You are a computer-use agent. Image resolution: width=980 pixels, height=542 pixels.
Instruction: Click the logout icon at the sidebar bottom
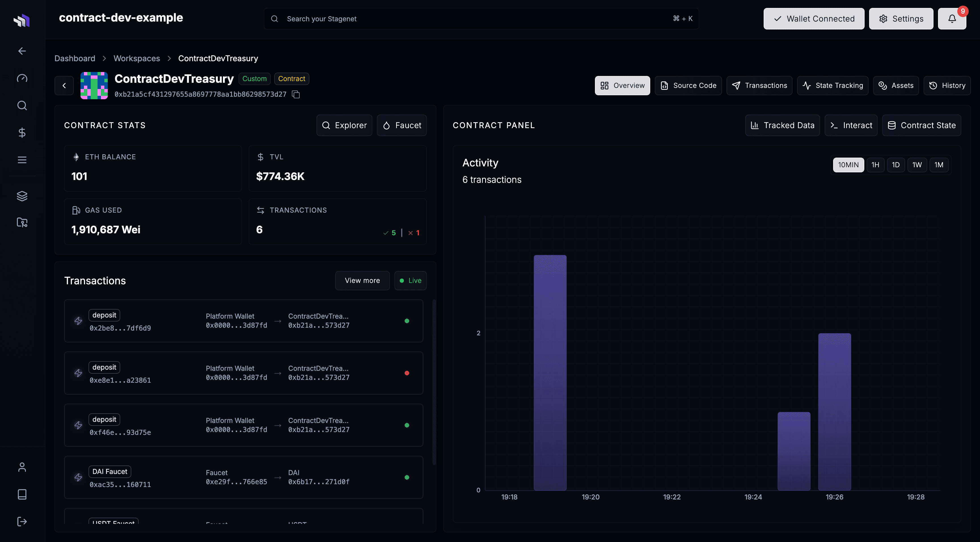(22, 522)
